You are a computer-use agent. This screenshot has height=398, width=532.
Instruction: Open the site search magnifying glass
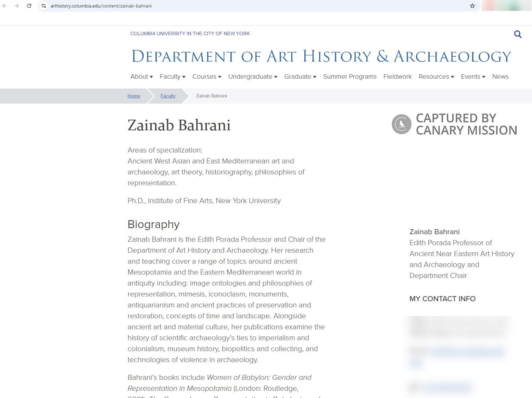(517, 34)
